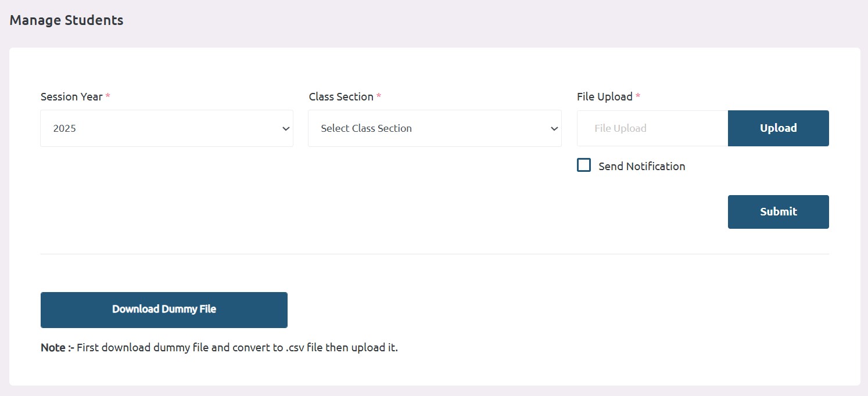Viewport: 868px width, 396px height.
Task: Click the Upload button
Action: [x=779, y=128]
